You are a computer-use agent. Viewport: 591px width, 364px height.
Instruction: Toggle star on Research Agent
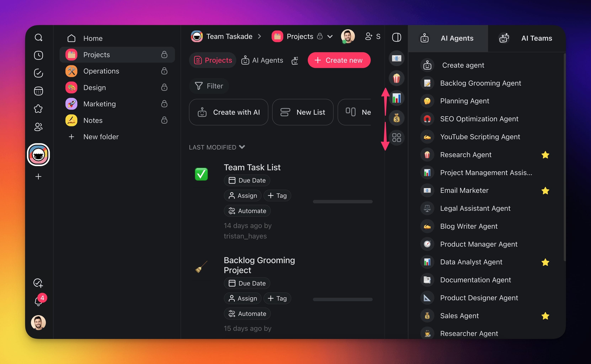click(545, 155)
